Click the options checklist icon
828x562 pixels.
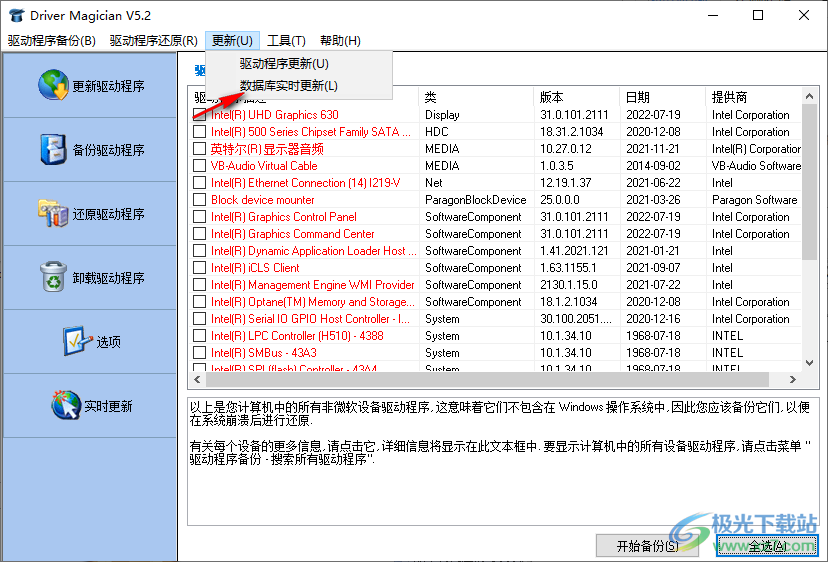(77, 341)
